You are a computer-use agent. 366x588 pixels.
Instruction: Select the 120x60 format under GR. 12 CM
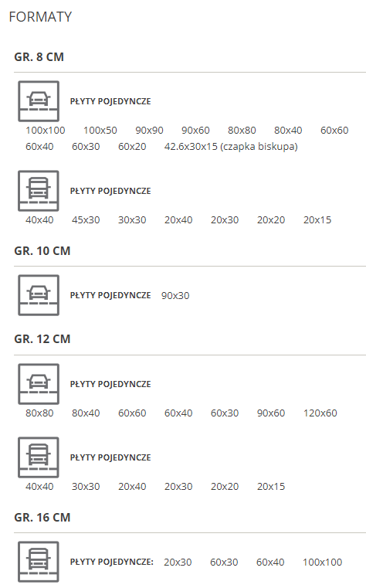(x=320, y=413)
